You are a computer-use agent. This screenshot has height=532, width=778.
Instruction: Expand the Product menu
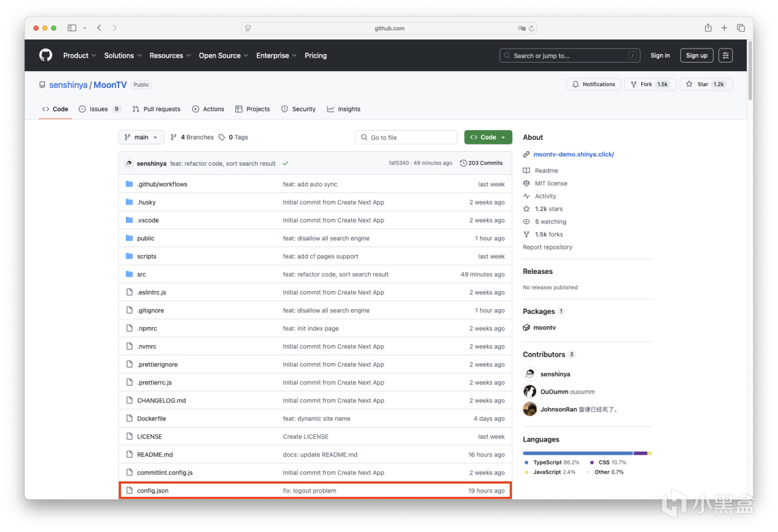80,55
